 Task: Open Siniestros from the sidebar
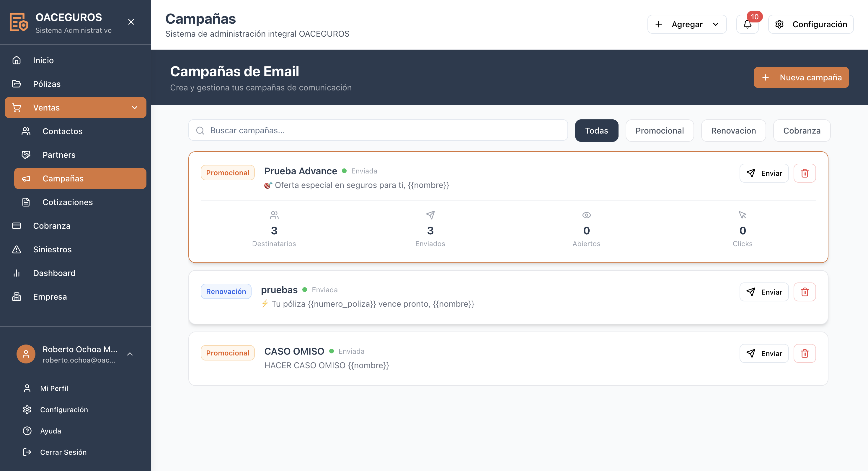click(52, 249)
